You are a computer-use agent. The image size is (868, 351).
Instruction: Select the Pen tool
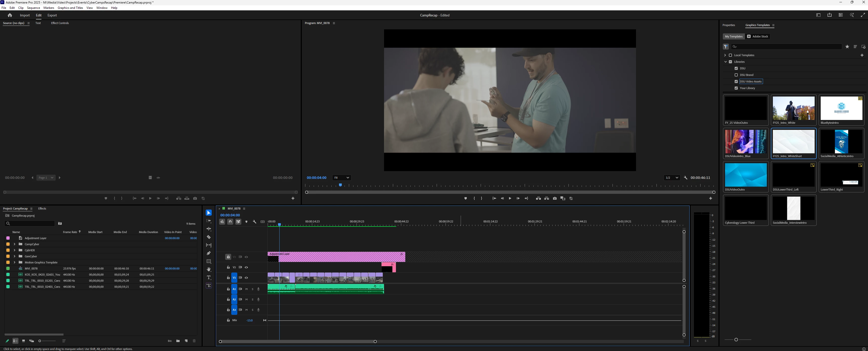coord(208,253)
